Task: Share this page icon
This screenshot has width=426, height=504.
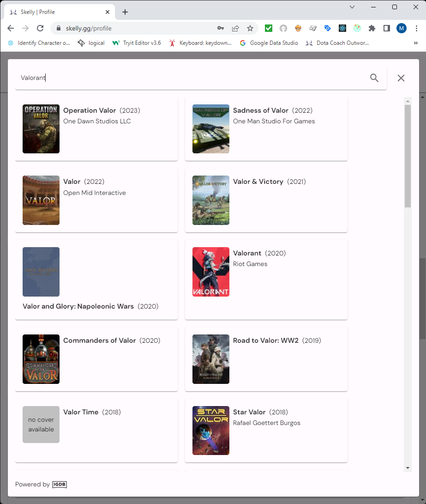Action: [235, 28]
